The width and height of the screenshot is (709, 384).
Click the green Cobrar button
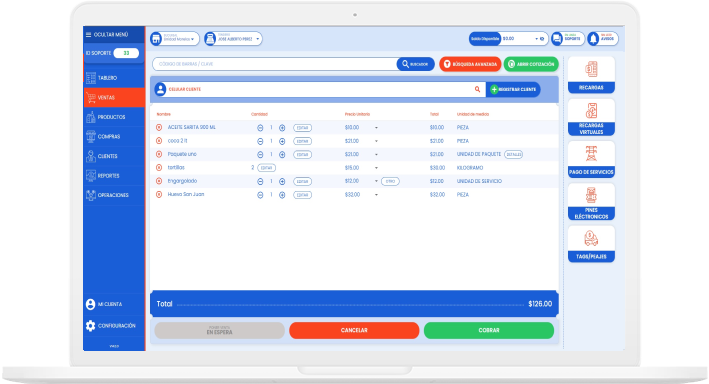coord(489,330)
